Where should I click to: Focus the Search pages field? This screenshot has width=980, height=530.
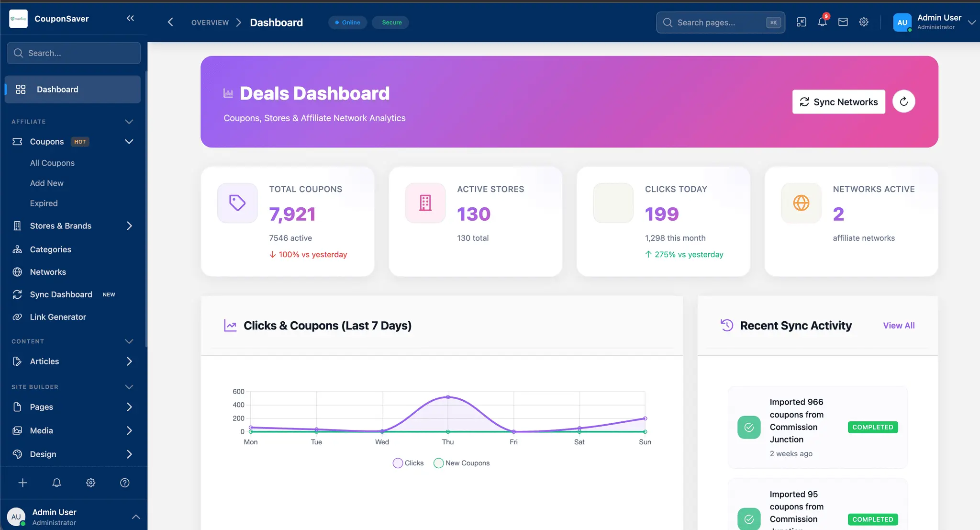pos(720,22)
